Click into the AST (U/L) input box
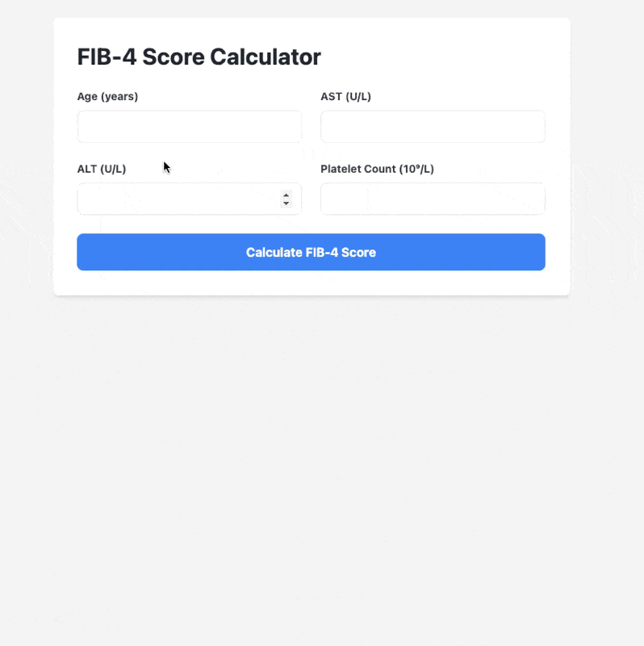Image resolution: width=644 pixels, height=646 pixels. [x=433, y=127]
